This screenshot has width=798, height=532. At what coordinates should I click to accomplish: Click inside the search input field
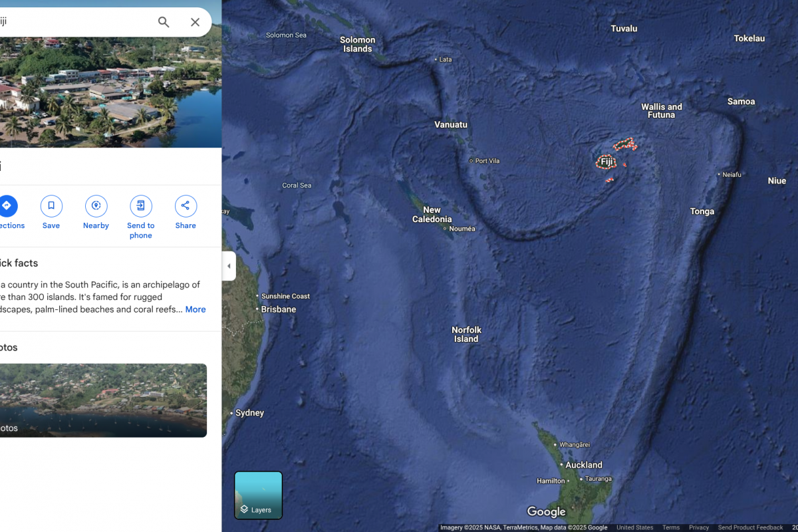(x=73, y=22)
